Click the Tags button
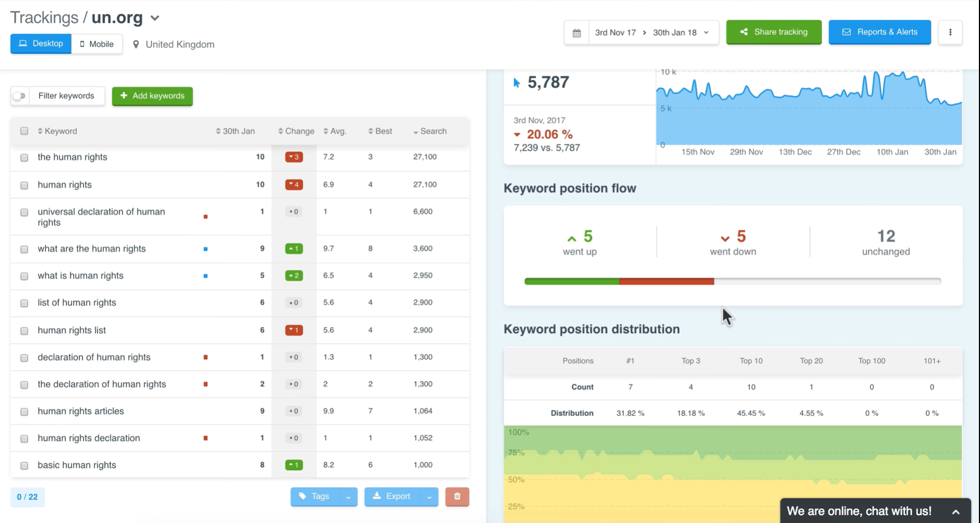This screenshot has width=980, height=523. click(x=315, y=496)
